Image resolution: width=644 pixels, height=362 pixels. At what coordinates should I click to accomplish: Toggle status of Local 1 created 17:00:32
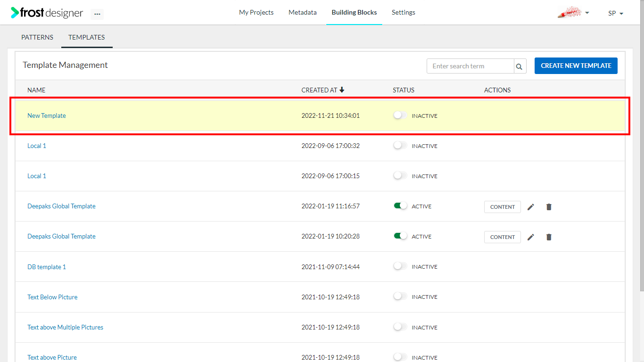400,145
